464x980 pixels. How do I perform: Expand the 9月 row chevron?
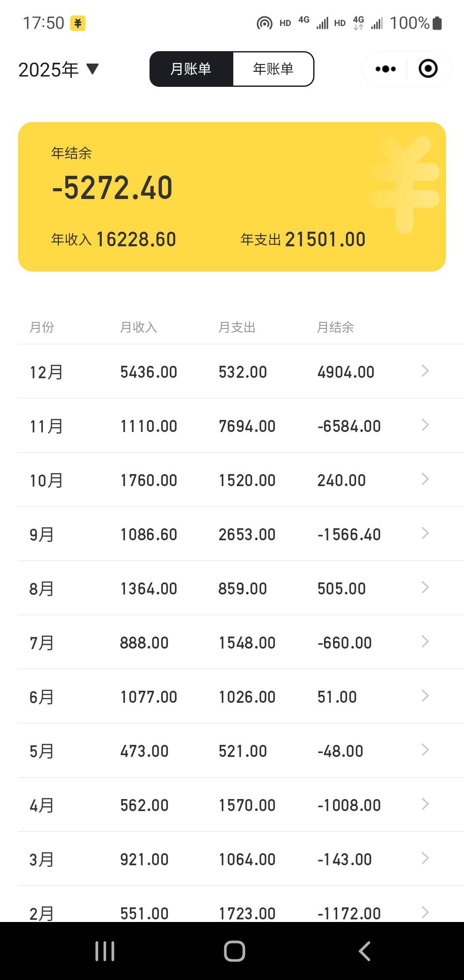tap(425, 533)
